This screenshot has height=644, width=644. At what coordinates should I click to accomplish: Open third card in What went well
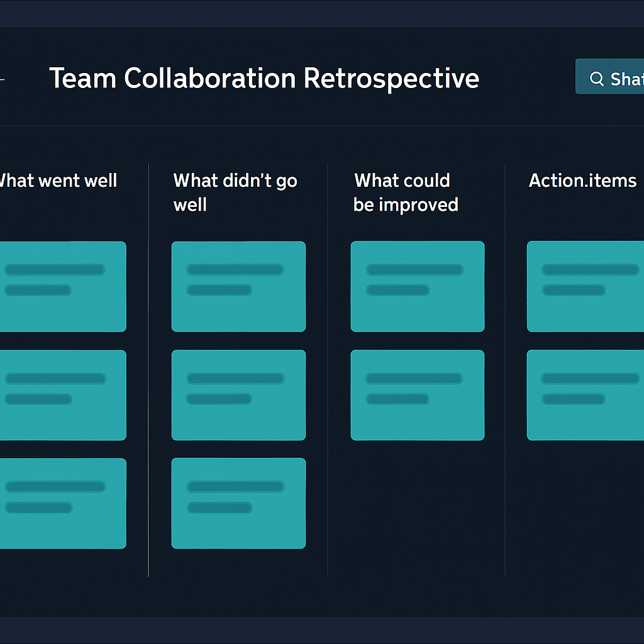[x=63, y=504]
